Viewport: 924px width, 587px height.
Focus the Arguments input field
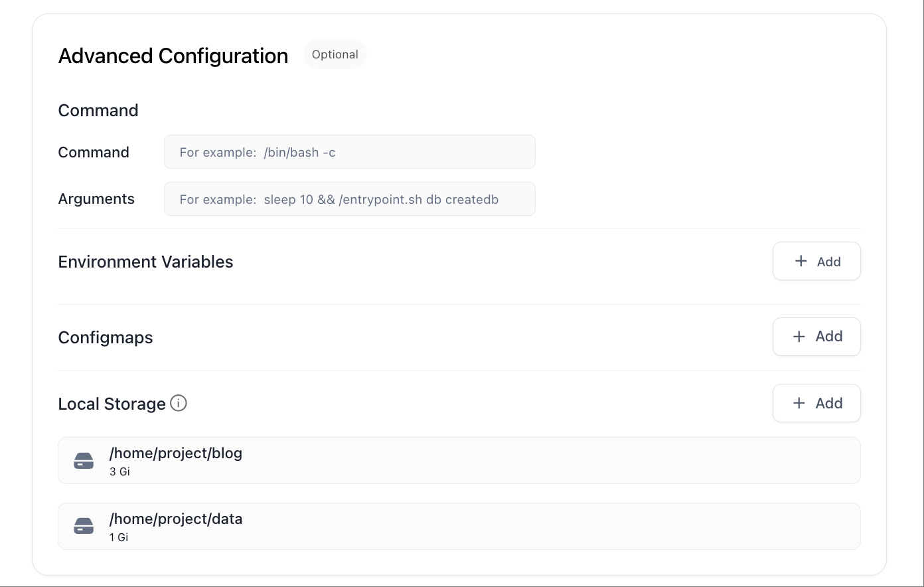click(350, 199)
